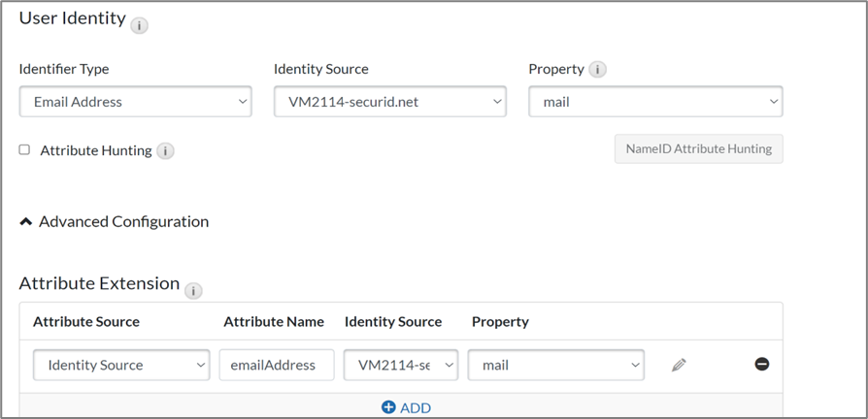Click pencil edit icon in attribute row
The height and width of the screenshot is (419, 868).
(679, 365)
